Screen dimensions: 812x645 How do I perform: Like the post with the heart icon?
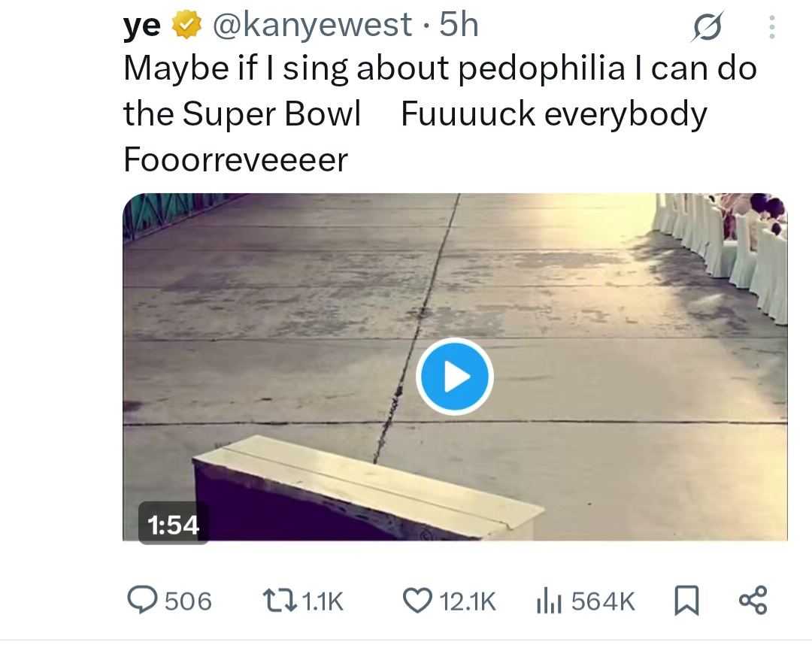point(415,600)
